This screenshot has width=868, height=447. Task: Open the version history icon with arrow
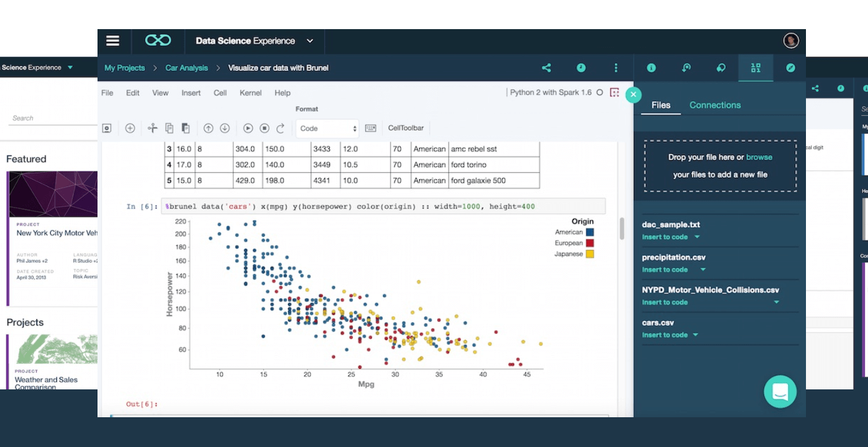(x=686, y=68)
